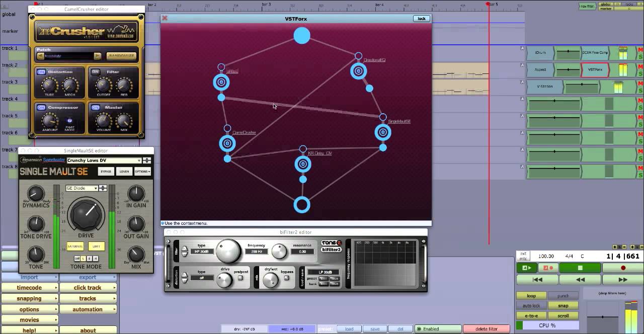Open the export menu
This screenshot has height=334, width=644.
pyautogui.click(x=88, y=277)
